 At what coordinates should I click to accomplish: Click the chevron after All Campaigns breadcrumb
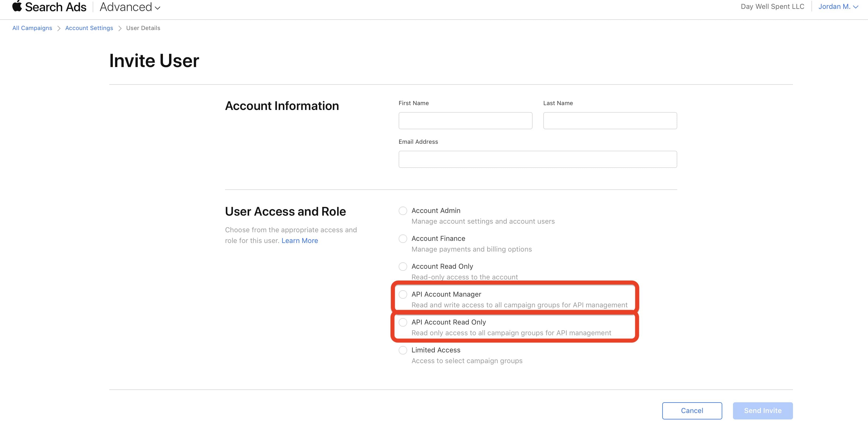[x=59, y=28]
